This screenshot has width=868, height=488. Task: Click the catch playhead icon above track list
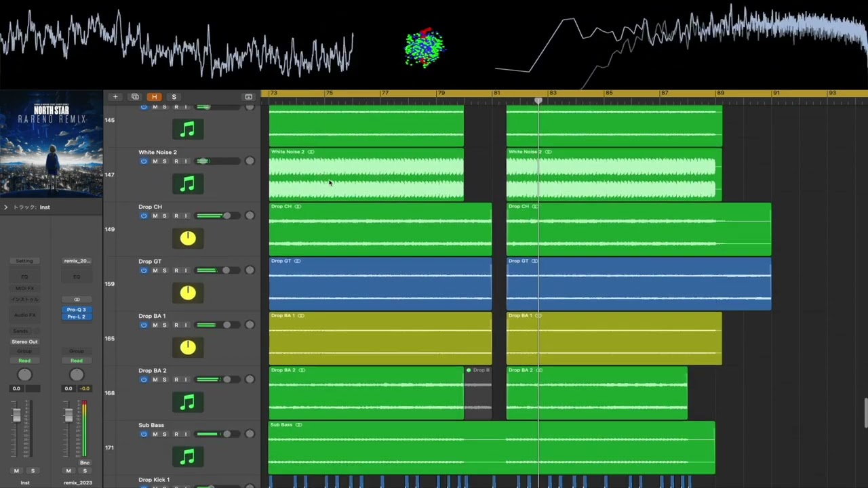coord(249,97)
